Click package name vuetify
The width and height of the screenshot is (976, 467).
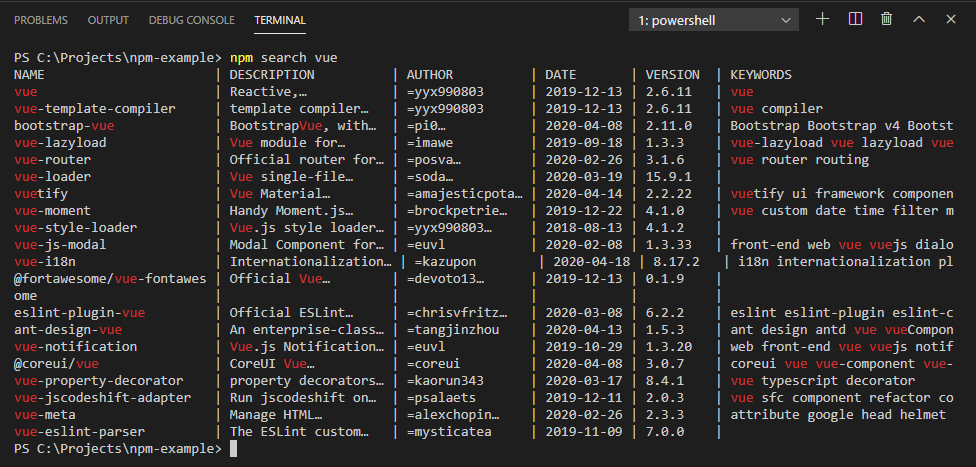click(41, 194)
